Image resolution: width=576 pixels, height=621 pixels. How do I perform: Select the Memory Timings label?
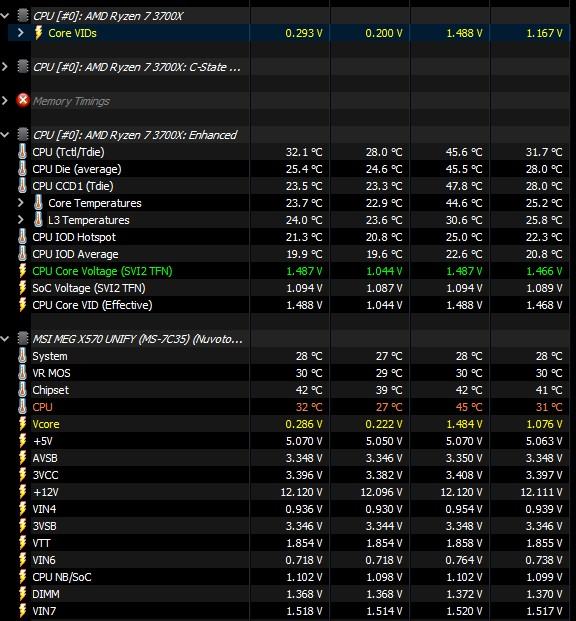[x=71, y=101]
